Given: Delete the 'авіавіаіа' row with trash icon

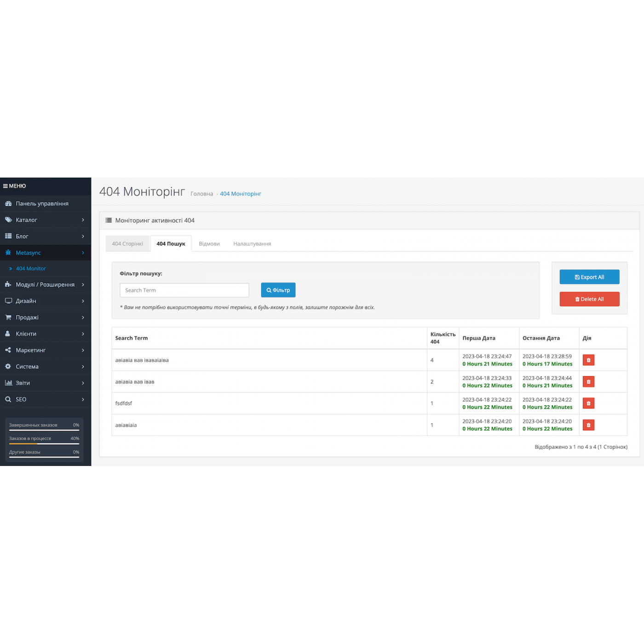Looking at the screenshot, I should pyautogui.click(x=588, y=425).
